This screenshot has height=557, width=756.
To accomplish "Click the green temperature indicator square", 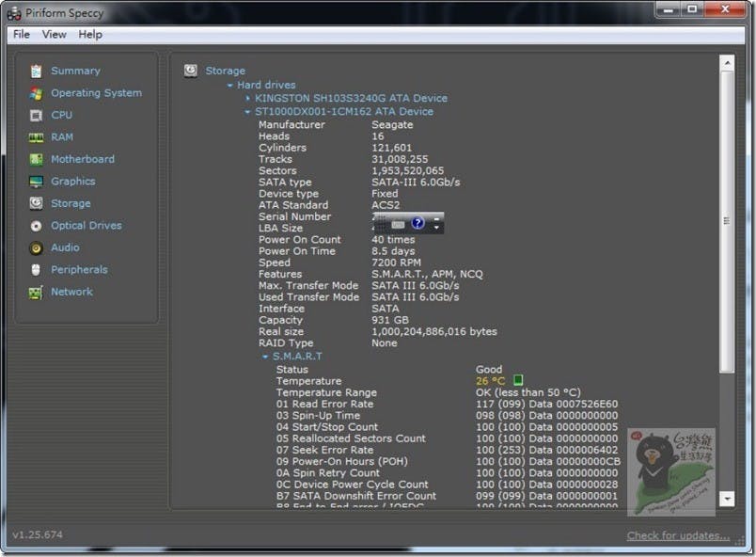I will [x=518, y=380].
